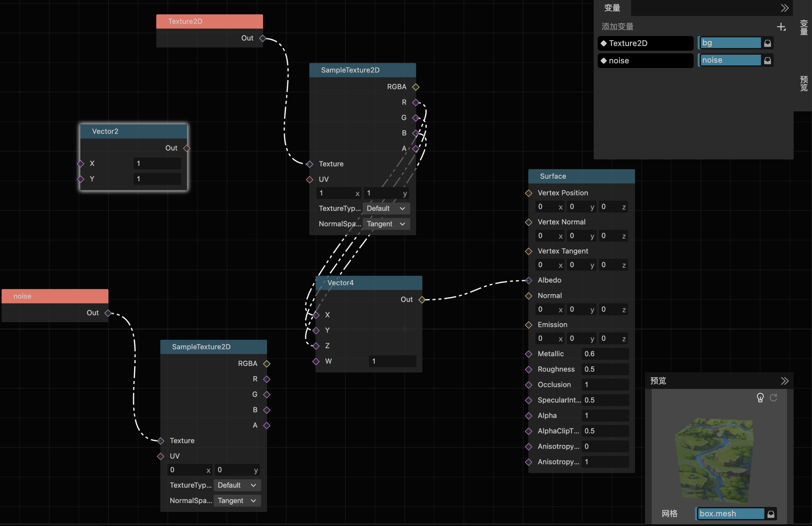Select the Texture2D variable entry
Viewport: 812px width, 526px height.
pos(645,43)
